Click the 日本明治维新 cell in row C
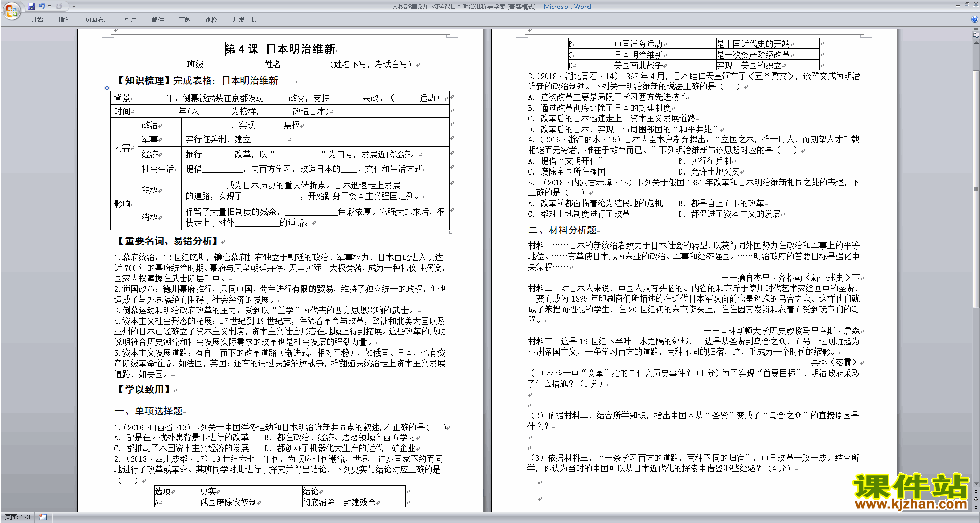 coord(664,55)
